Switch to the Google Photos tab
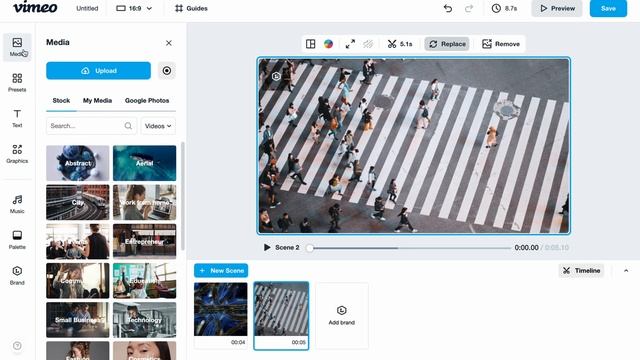Image resolution: width=640 pixels, height=360 pixels. (x=147, y=100)
